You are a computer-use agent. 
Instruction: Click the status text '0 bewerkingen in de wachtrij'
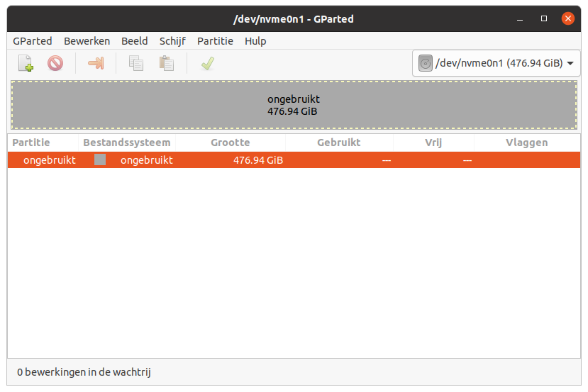[x=84, y=372]
